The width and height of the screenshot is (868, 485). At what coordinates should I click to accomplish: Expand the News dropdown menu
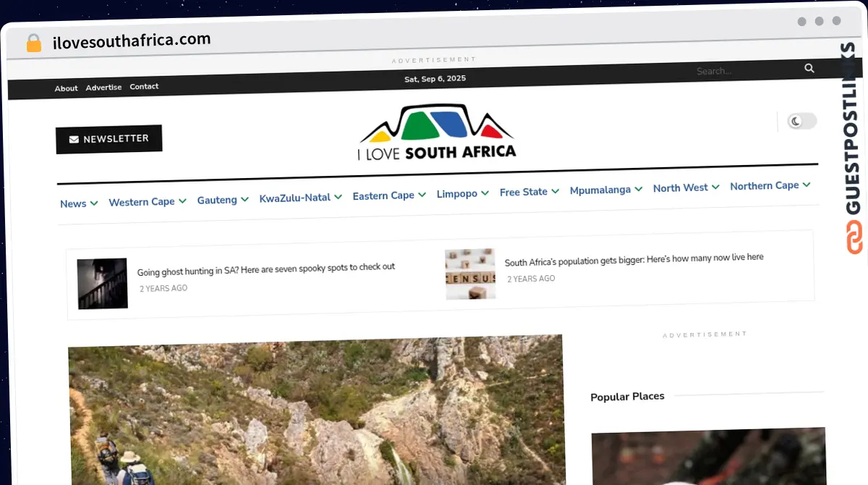(78, 203)
